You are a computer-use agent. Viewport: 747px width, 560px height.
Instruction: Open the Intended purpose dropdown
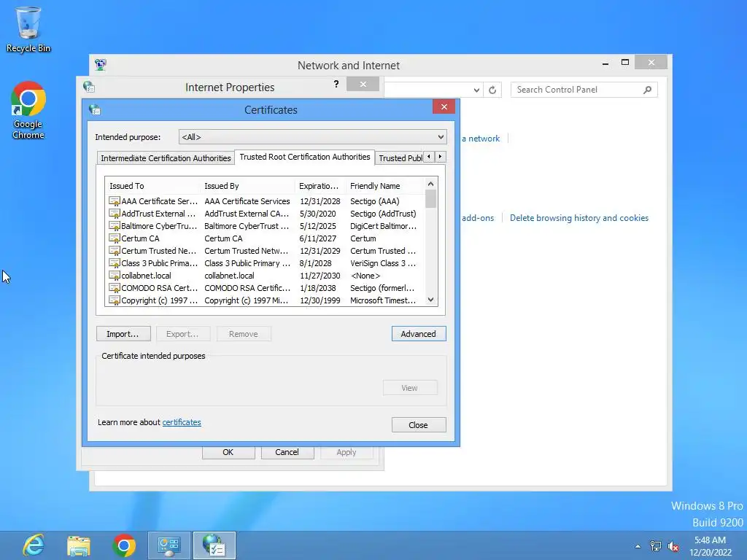click(312, 136)
